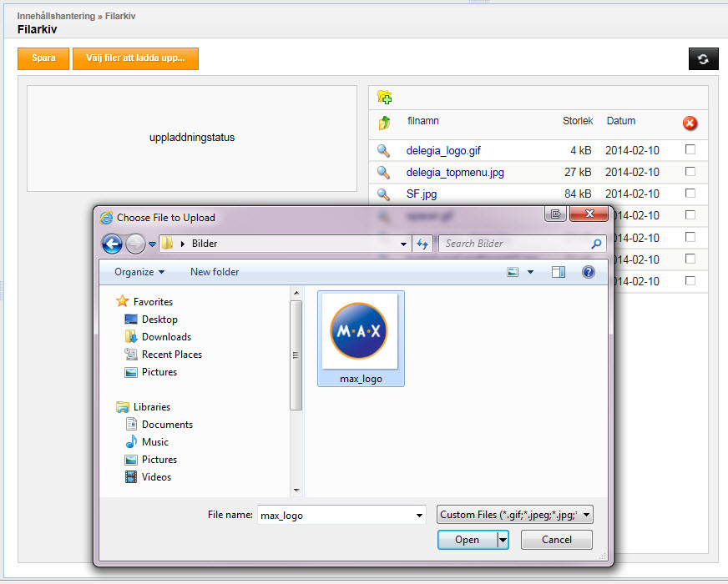Close the Choose File to Upload dialog

pyautogui.click(x=589, y=214)
